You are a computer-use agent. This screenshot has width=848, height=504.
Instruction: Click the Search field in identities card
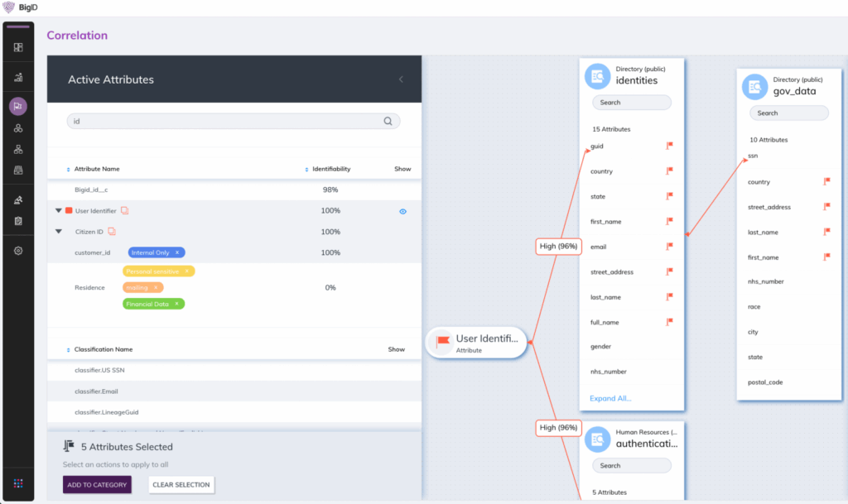point(631,103)
